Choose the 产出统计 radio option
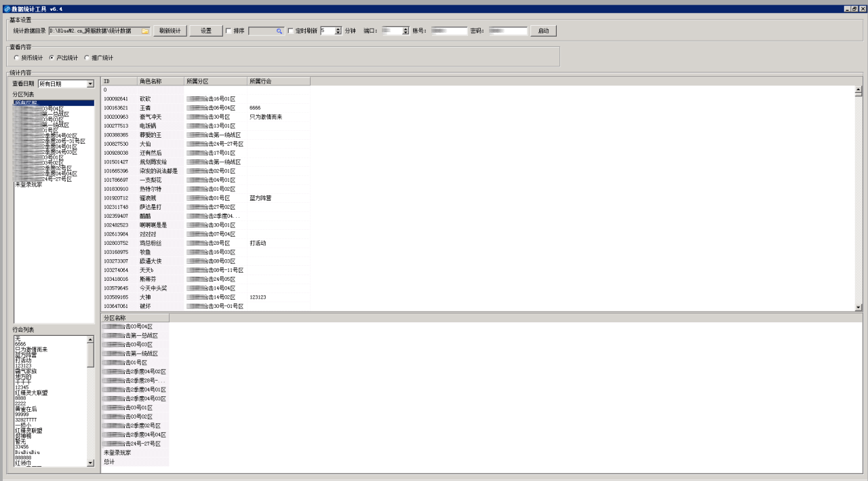 52,58
